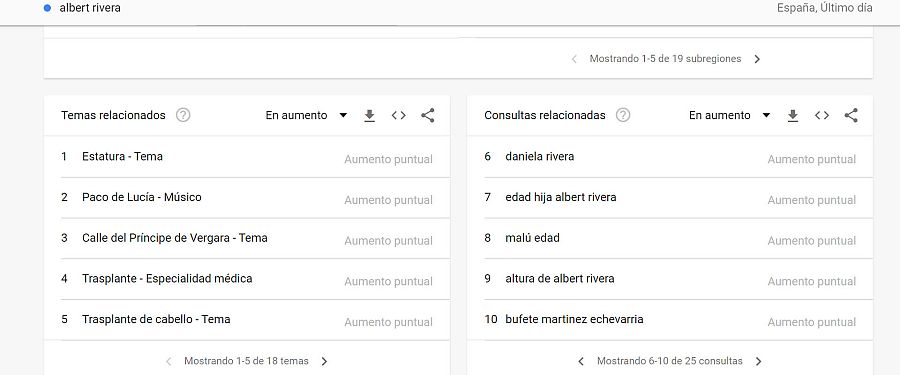Share the Temas relacionados card

428,115
